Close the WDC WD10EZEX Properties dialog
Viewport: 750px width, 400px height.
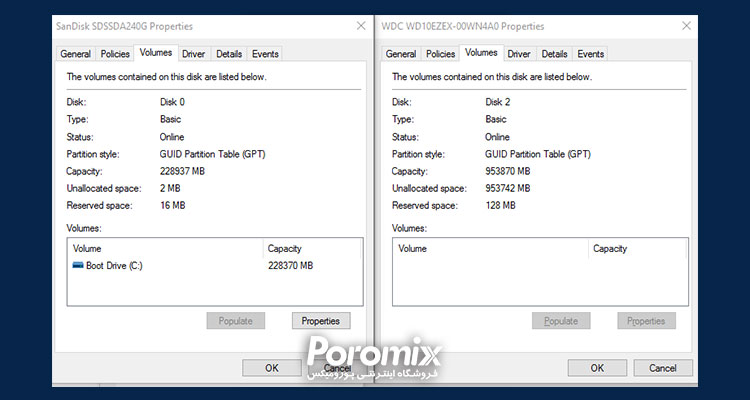point(686,25)
